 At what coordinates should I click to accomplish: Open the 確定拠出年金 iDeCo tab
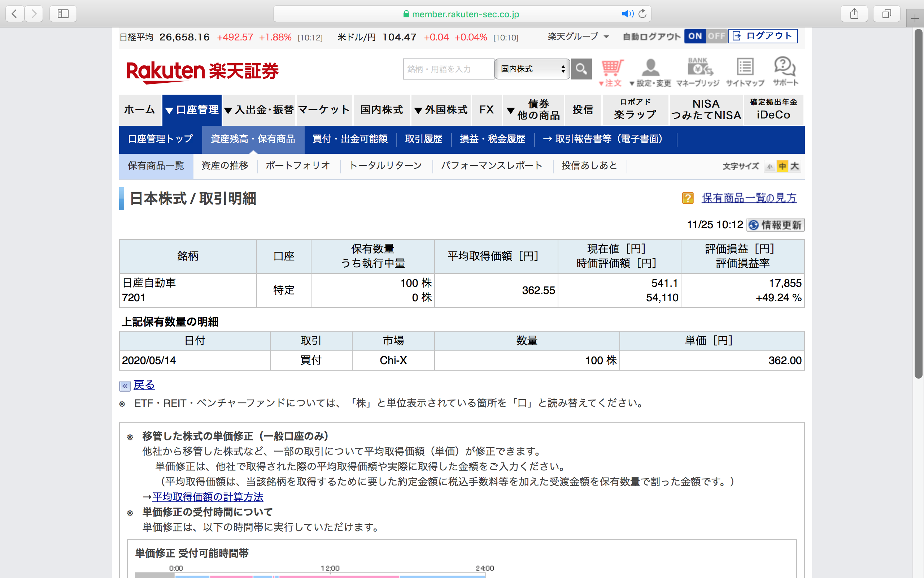773,110
